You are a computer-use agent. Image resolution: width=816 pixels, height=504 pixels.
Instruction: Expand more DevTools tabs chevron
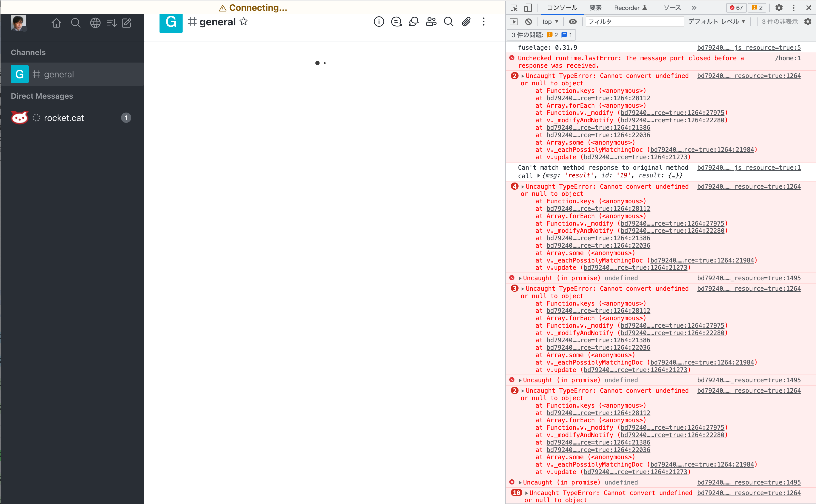pyautogui.click(x=694, y=8)
